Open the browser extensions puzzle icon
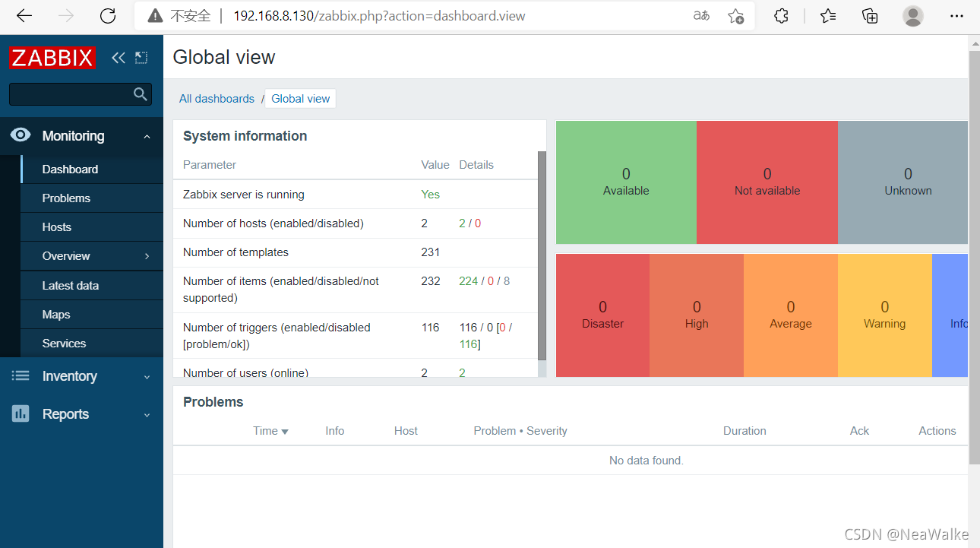Viewport: 980px width, 548px height. pyautogui.click(x=781, y=16)
